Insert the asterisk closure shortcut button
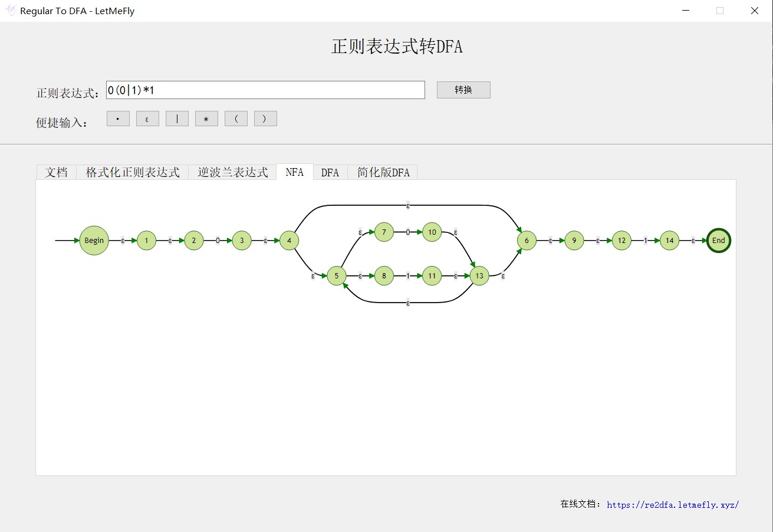 pyautogui.click(x=206, y=119)
